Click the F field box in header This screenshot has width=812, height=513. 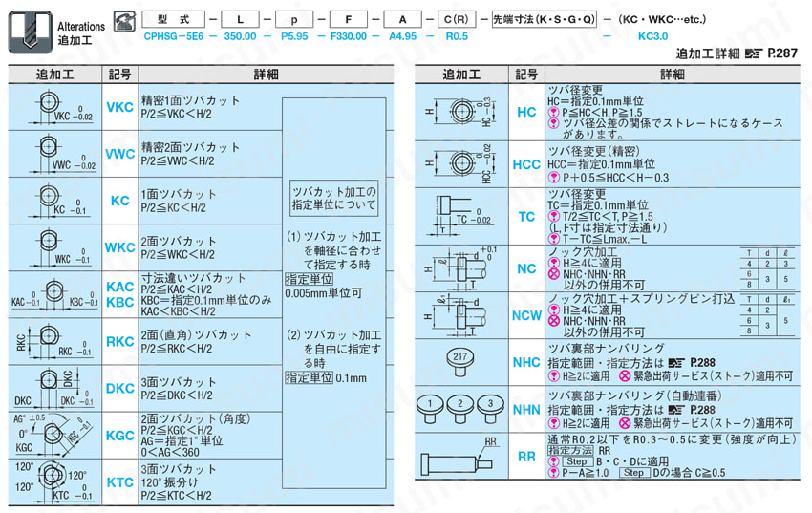(x=349, y=20)
